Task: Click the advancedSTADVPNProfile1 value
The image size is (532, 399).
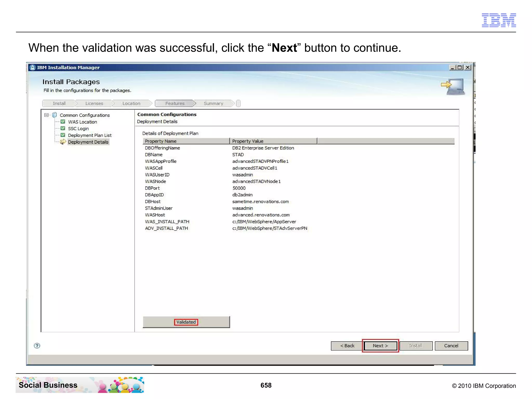Action: [260, 161]
